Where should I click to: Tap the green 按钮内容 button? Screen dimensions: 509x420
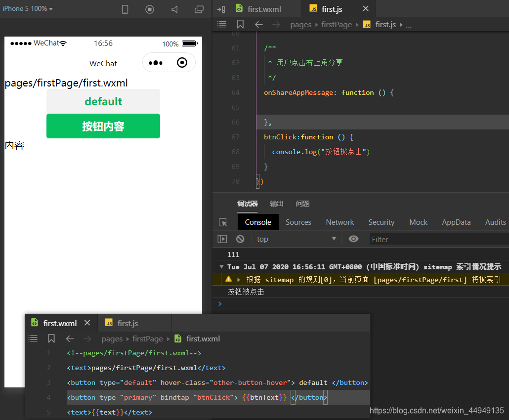click(103, 126)
